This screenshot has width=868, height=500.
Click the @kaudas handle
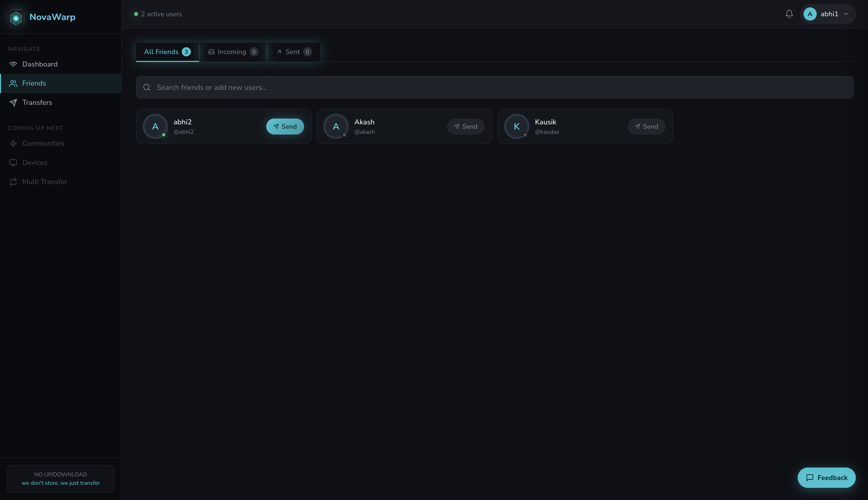coord(547,132)
